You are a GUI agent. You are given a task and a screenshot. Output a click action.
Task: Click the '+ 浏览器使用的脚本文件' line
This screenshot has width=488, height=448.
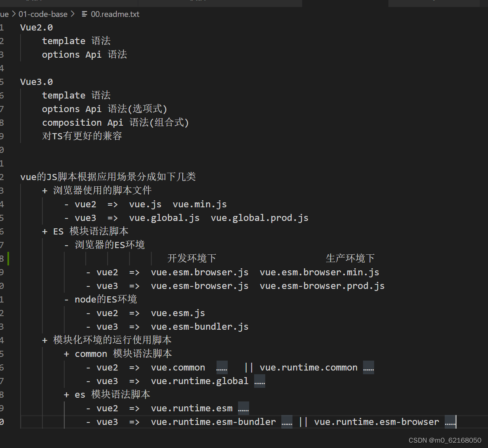pos(97,190)
